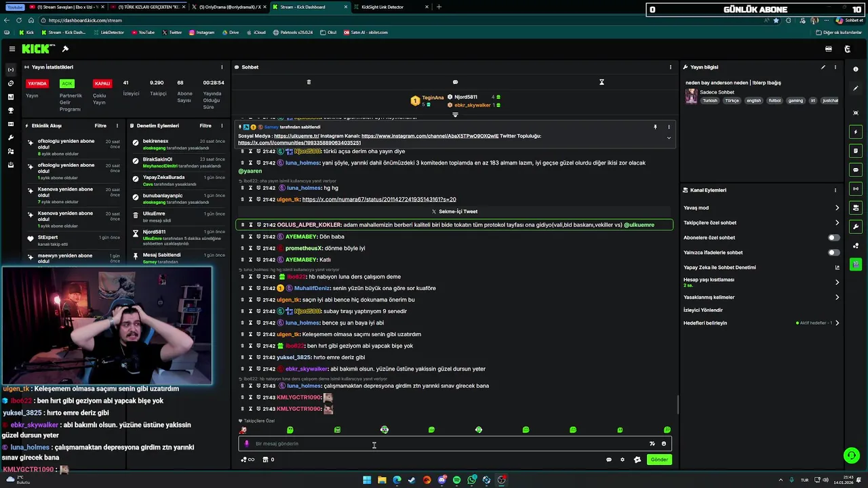Open the hamburger menu beside the Kick logo
This screenshot has height=488, width=868.
(x=12, y=49)
